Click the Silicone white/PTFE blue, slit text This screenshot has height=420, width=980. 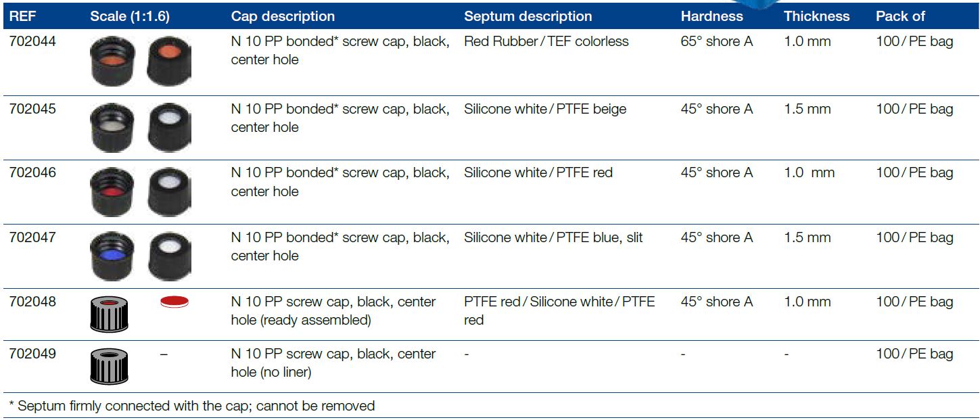point(553,237)
